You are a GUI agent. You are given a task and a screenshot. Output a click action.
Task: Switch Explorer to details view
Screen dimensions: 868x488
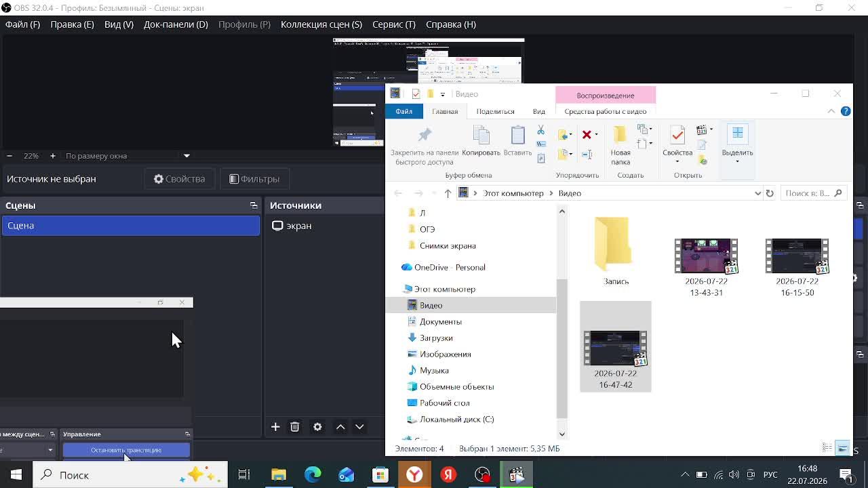[x=827, y=448]
